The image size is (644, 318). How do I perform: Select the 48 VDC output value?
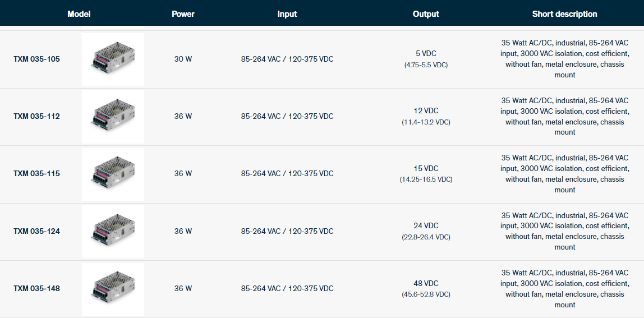click(426, 284)
